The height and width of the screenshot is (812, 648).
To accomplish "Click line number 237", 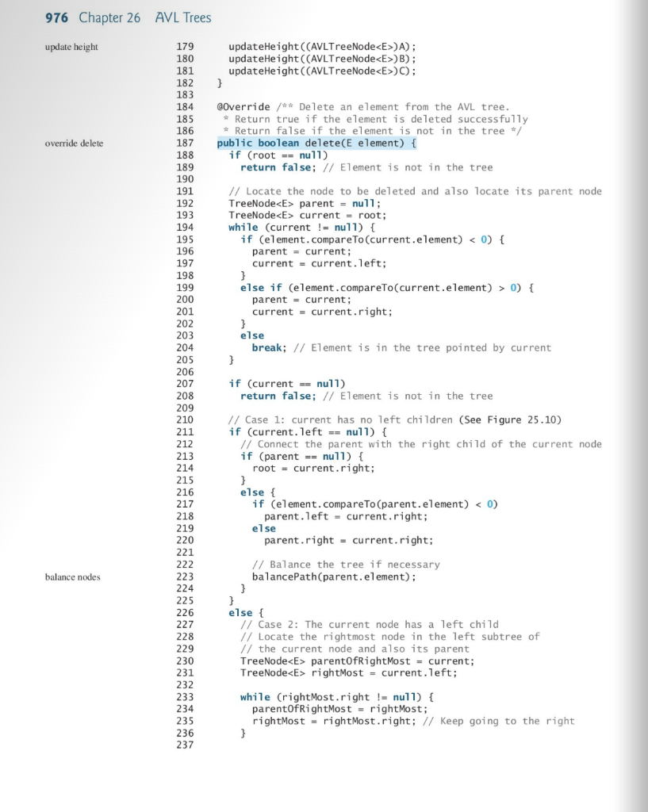I will 184,745.
